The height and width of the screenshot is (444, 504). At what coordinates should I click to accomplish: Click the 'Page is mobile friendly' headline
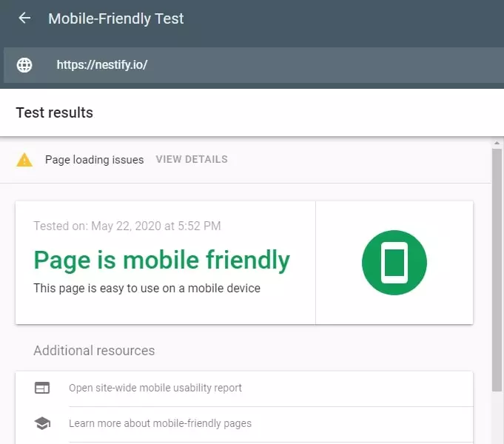[161, 260]
